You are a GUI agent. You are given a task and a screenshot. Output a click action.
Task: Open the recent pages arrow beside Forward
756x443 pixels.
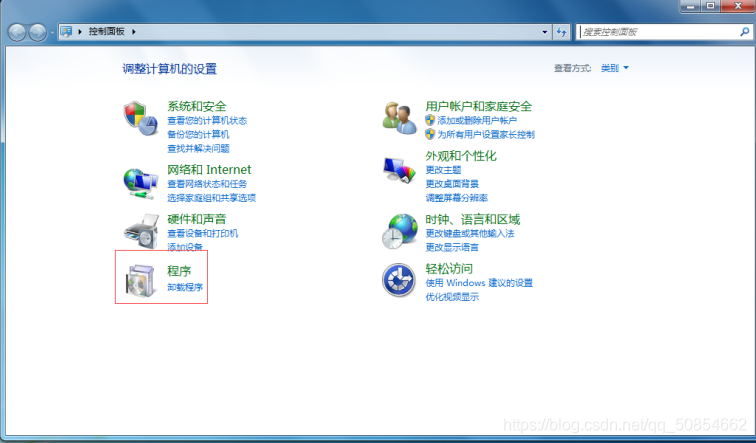tap(52, 33)
